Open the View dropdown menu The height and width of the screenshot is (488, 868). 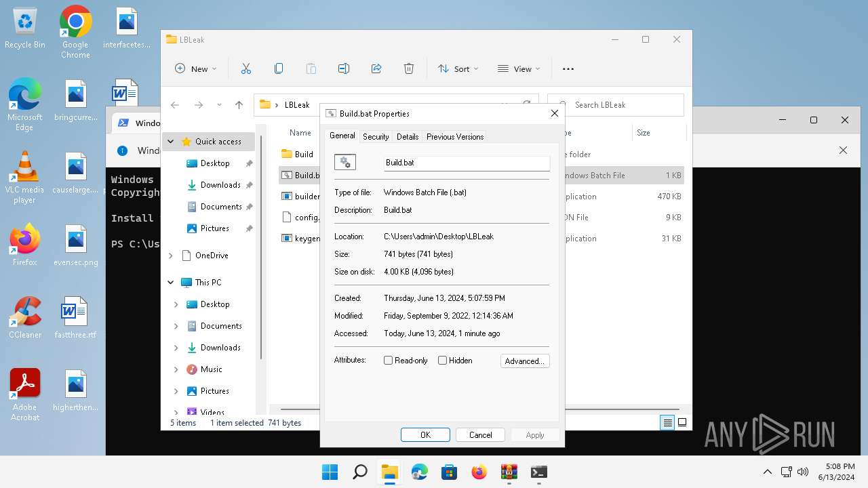(x=519, y=68)
